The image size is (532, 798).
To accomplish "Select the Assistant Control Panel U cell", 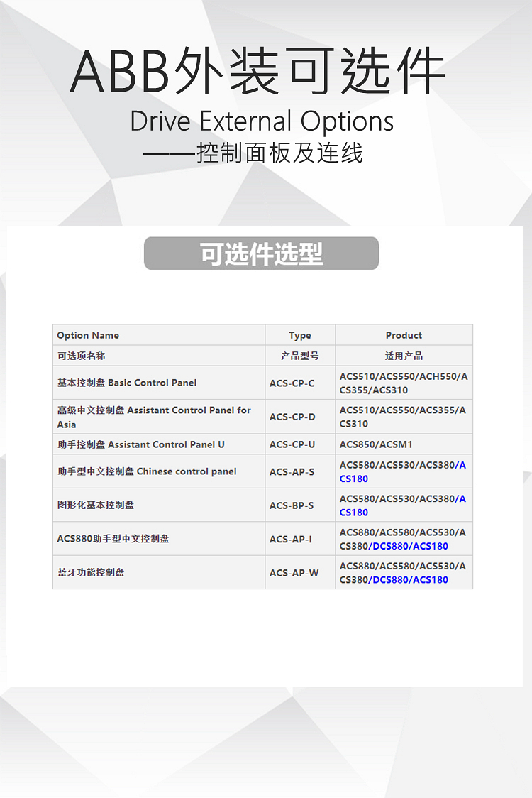I will [140, 444].
